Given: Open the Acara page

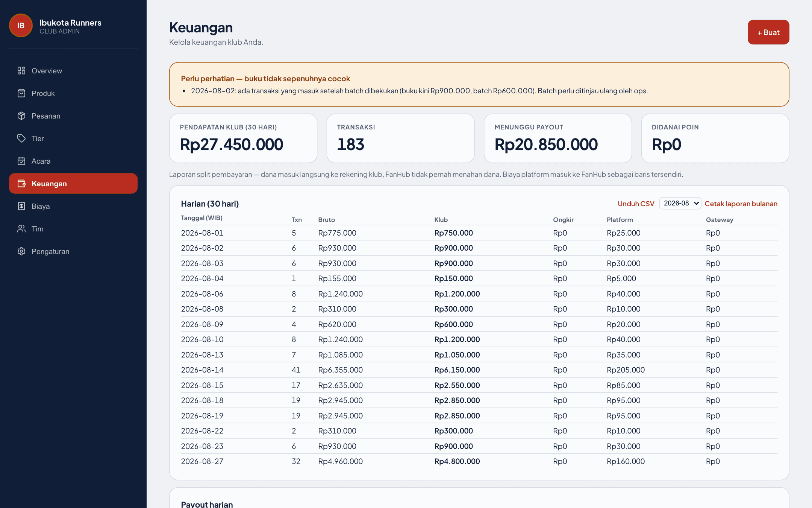Looking at the screenshot, I should coord(73,161).
